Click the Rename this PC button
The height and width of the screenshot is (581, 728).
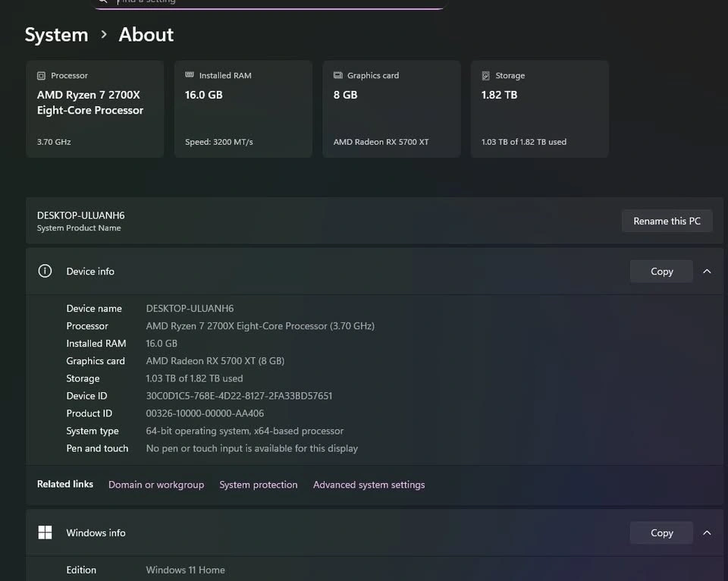point(667,221)
